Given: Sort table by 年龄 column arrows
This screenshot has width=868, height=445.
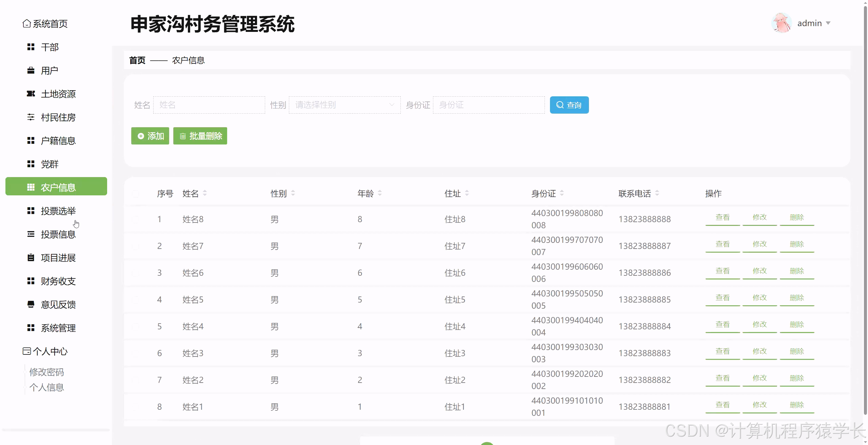Looking at the screenshot, I should (380, 193).
